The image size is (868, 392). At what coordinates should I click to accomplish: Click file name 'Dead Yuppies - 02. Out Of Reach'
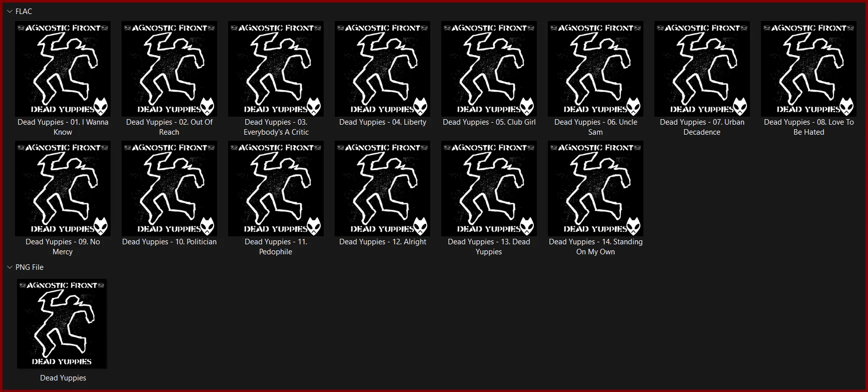point(169,127)
